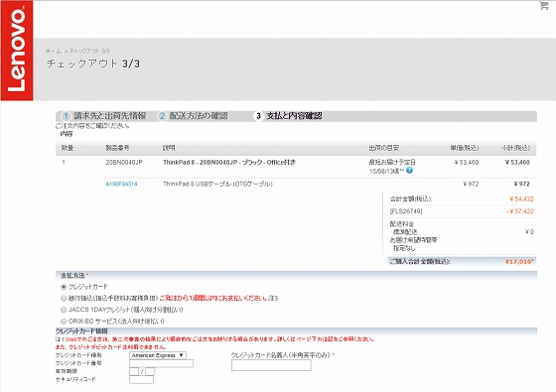Click the discount amount -¥37,422
The height and width of the screenshot is (392, 556).
[520, 211]
